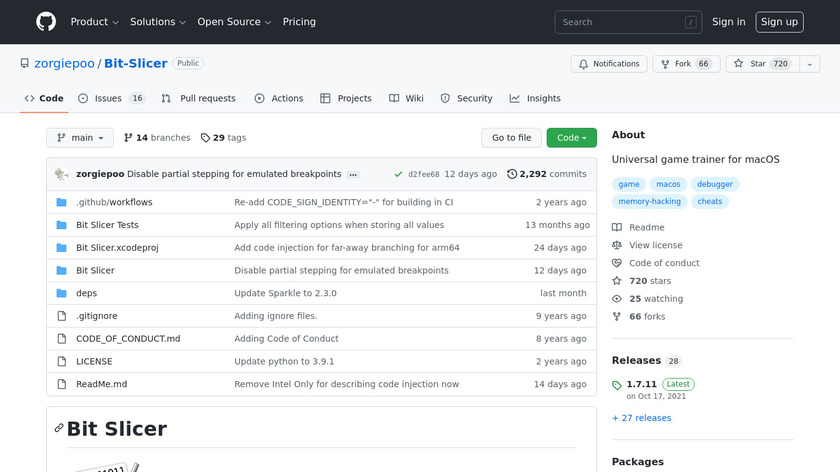Click the green tag icon next to 1.7.11
Viewport: 840px width, 472px height.
coord(617,385)
